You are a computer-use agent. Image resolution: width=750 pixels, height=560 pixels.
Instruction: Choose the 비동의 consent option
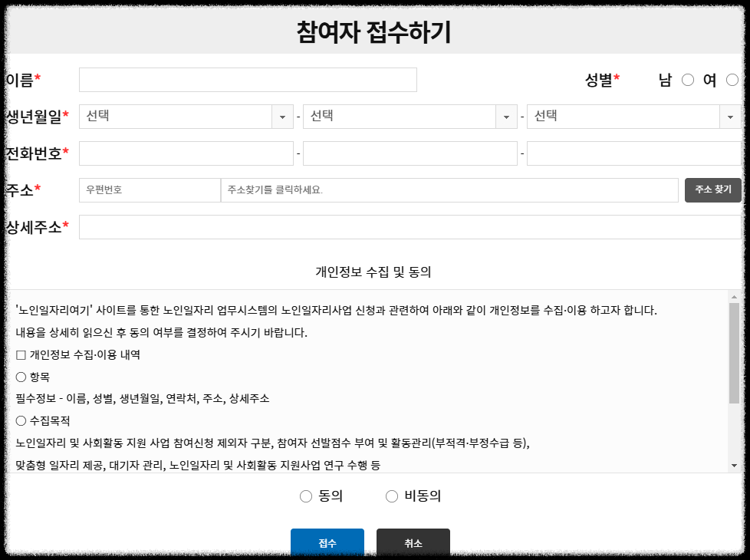(x=391, y=496)
